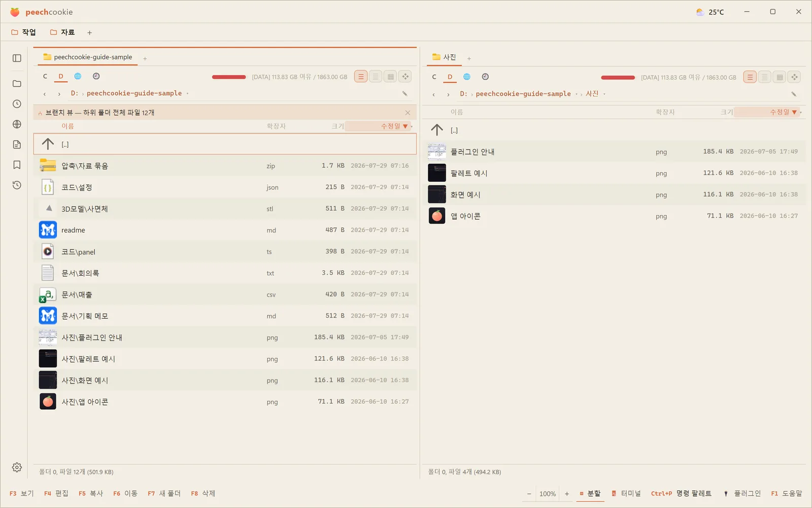
Task: Switch left pane to compact list view
Action: pos(376,77)
